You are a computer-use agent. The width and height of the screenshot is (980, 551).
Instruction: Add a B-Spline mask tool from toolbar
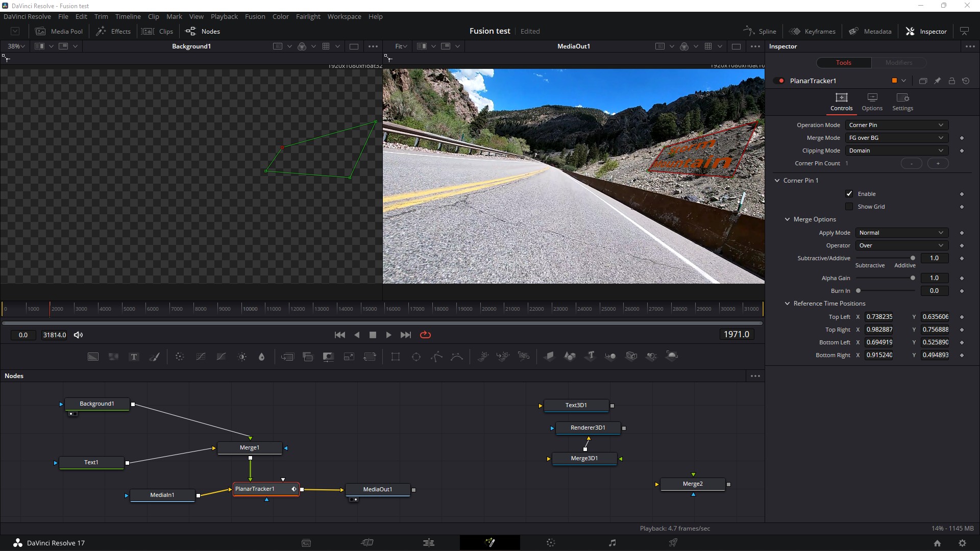[x=457, y=357]
